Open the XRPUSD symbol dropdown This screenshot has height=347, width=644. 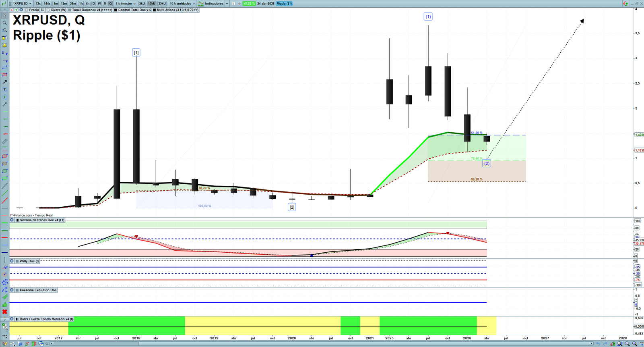[23, 4]
